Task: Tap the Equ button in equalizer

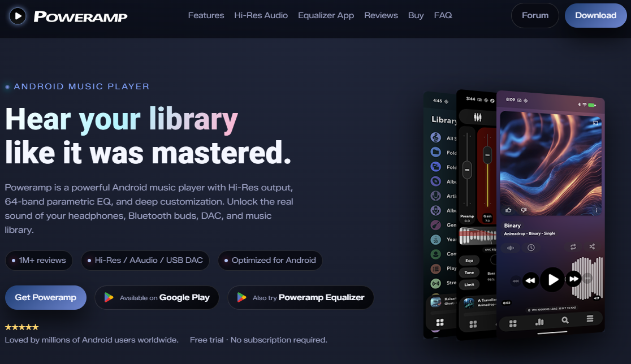Action: (x=469, y=261)
